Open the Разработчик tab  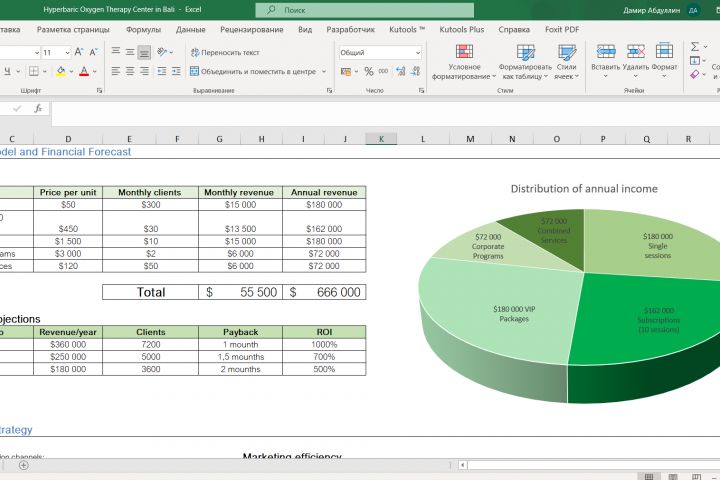[x=350, y=29]
